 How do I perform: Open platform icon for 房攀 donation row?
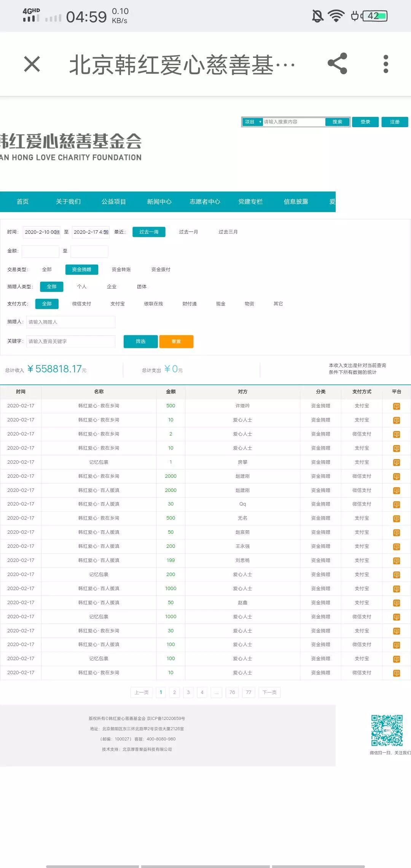[397, 463]
